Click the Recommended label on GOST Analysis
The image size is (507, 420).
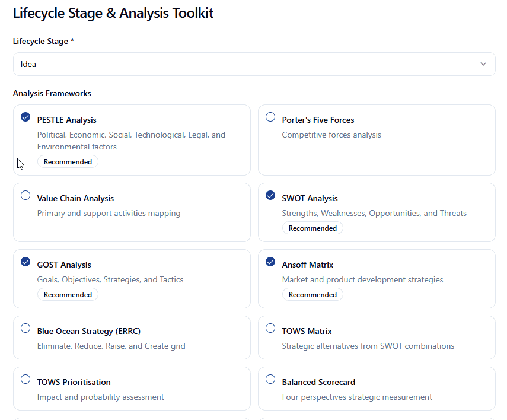(x=68, y=294)
